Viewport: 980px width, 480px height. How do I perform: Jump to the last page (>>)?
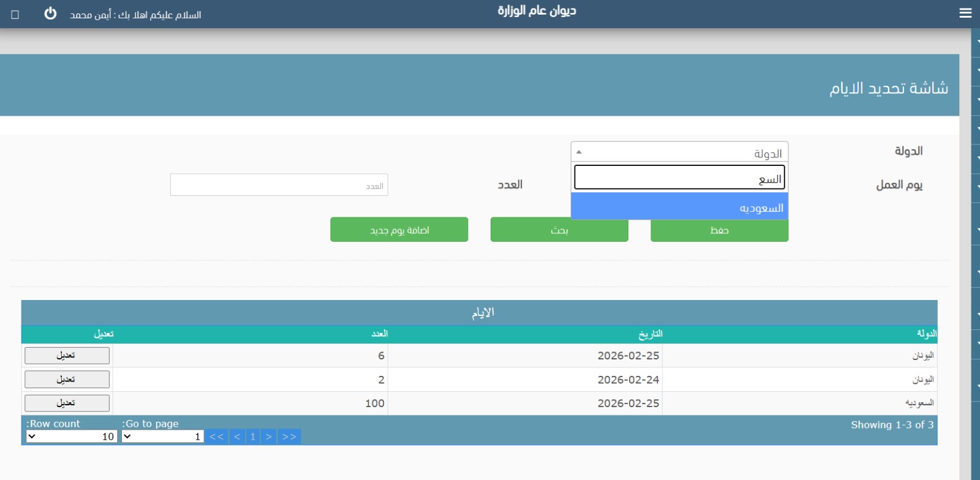[289, 437]
